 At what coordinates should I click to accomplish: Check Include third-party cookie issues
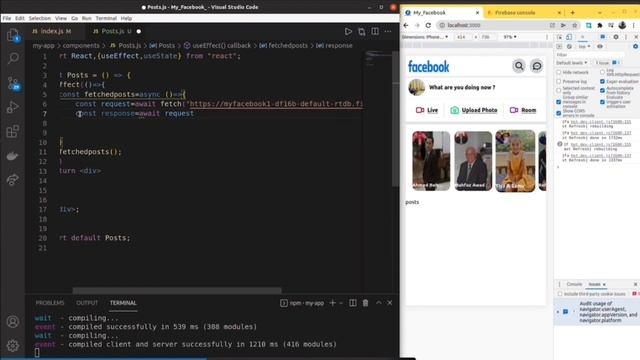pyautogui.click(x=560, y=294)
